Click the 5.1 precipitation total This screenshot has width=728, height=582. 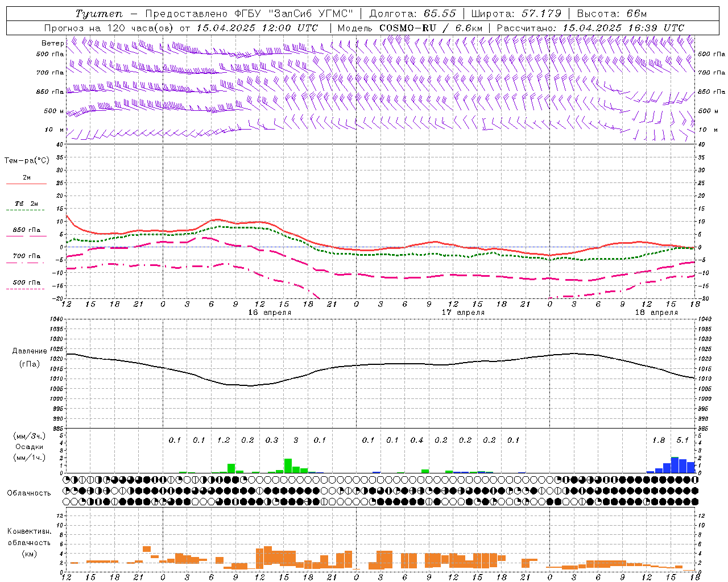point(682,440)
